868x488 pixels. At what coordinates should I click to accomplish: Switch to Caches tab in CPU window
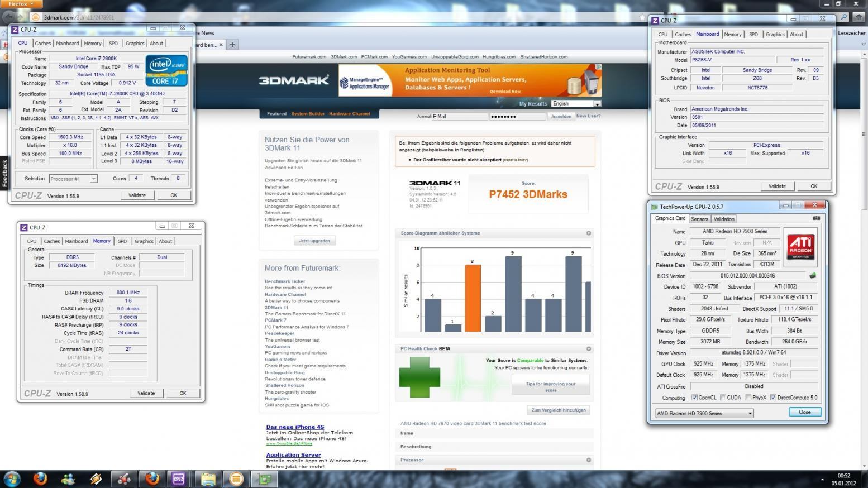point(42,43)
